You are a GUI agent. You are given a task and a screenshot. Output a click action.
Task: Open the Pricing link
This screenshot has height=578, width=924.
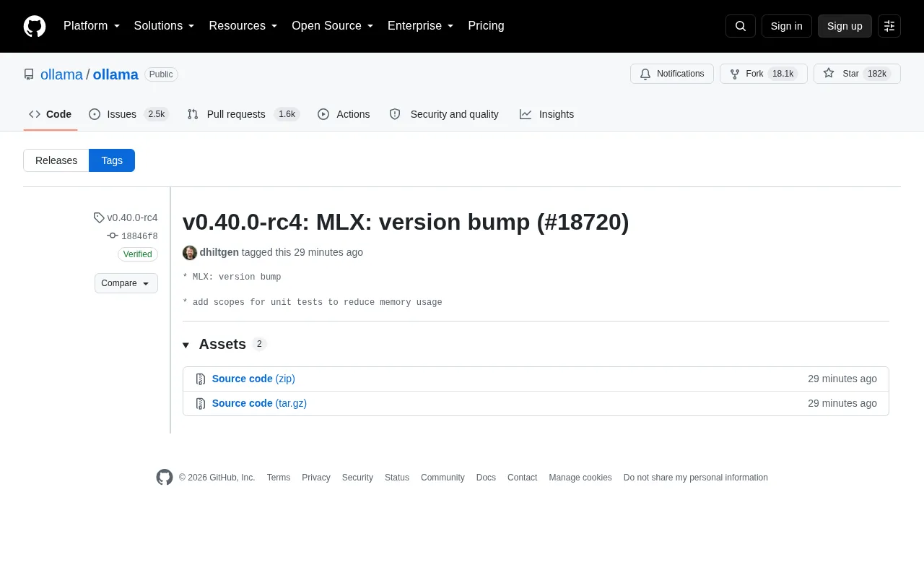coord(486,26)
